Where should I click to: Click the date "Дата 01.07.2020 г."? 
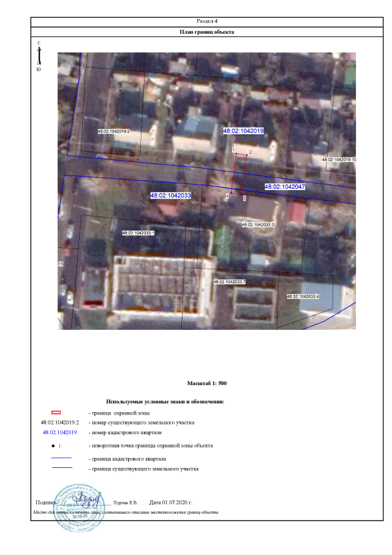tap(171, 503)
